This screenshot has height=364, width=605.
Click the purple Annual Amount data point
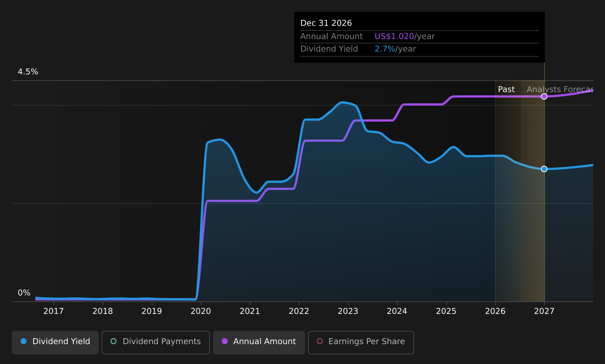tap(544, 97)
